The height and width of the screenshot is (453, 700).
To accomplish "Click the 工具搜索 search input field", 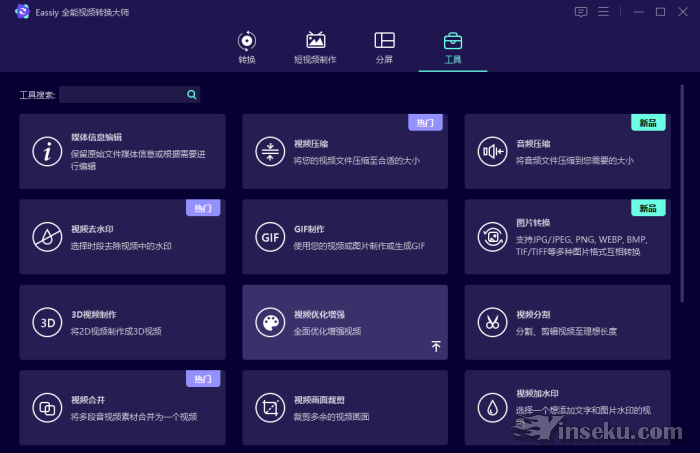I will [x=121, y=95].
